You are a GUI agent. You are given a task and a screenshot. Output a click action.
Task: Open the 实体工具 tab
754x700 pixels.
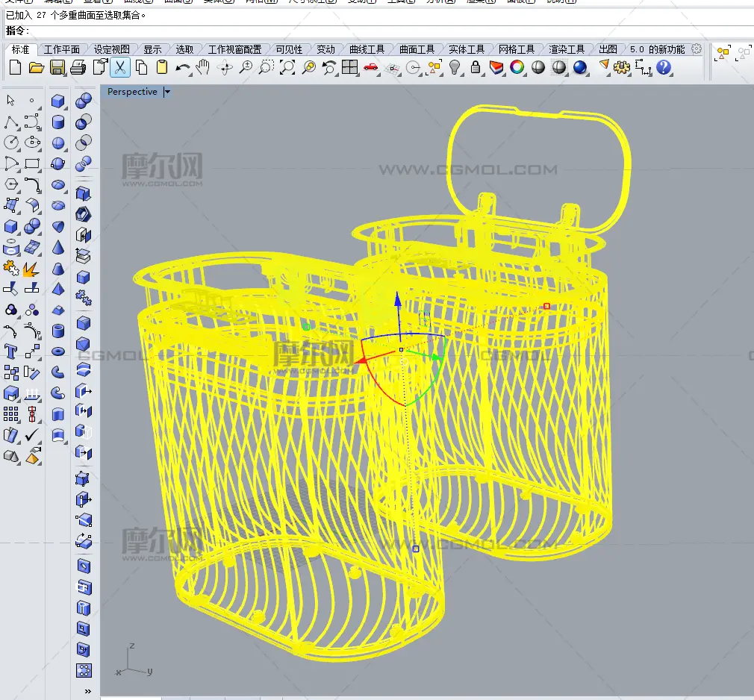pos(467,49)
